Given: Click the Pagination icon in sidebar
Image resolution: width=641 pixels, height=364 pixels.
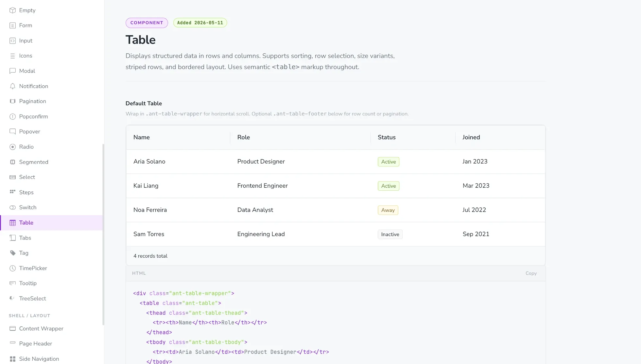Looking at the screenshot, I should [x=12, y=101].
